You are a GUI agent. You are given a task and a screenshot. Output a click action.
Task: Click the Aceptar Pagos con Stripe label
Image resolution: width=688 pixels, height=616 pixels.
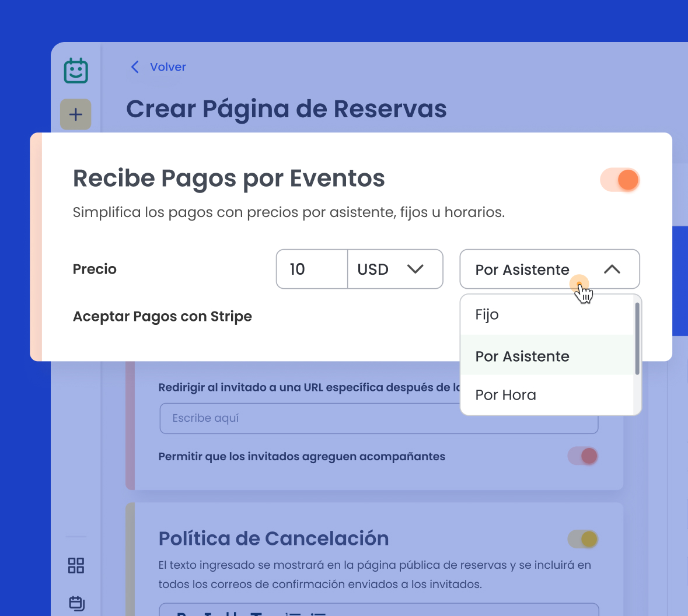tap(162, 317)
